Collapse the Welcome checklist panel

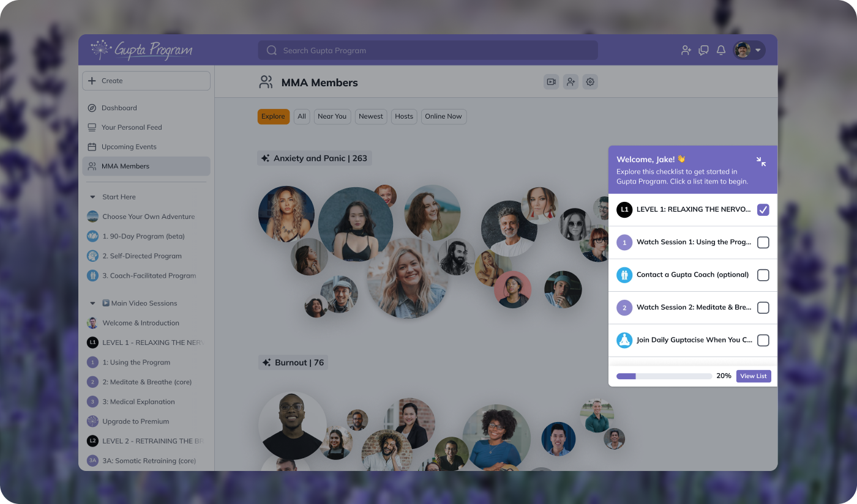coord(761,161)
